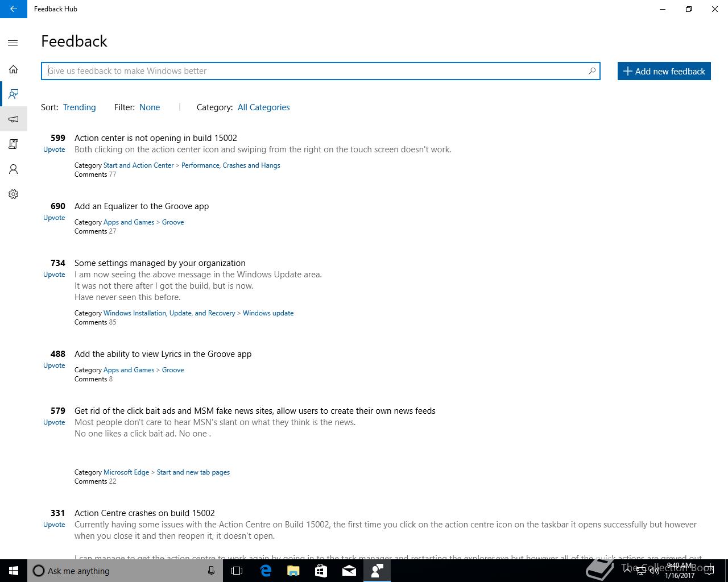
Task: Open the Mail app from the taskbar
Action: click(349, 571)
